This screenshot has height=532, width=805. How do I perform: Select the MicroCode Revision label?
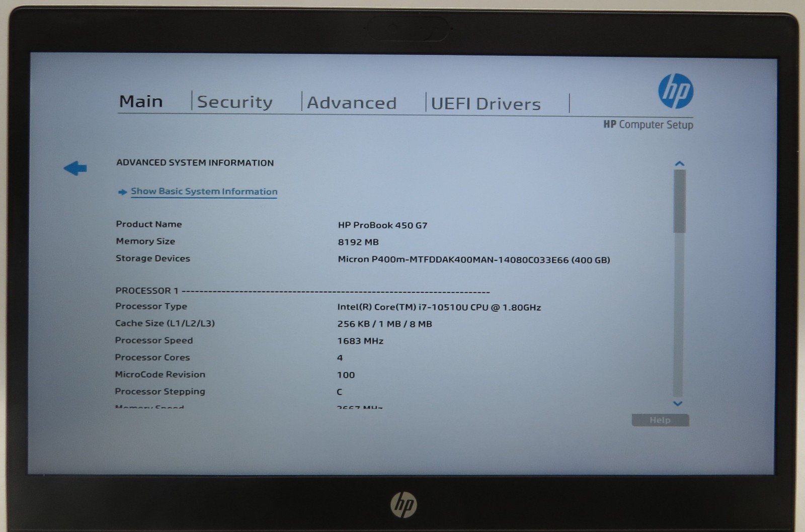160,375
